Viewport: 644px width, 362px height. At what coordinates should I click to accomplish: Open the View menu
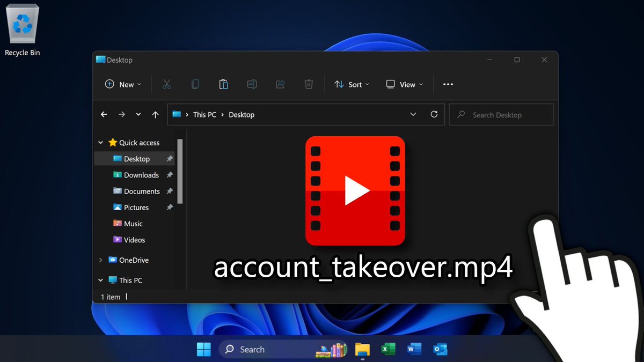pos(404,84)
